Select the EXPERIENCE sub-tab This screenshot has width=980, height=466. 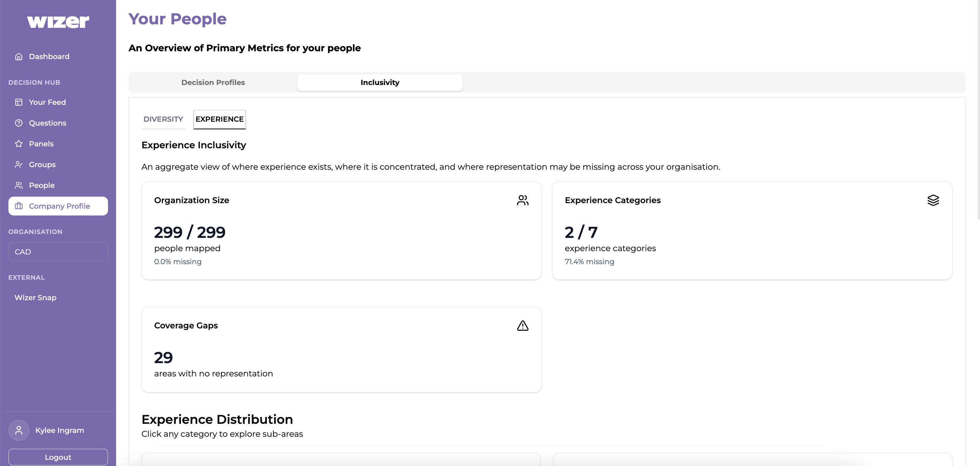(220, 119)
